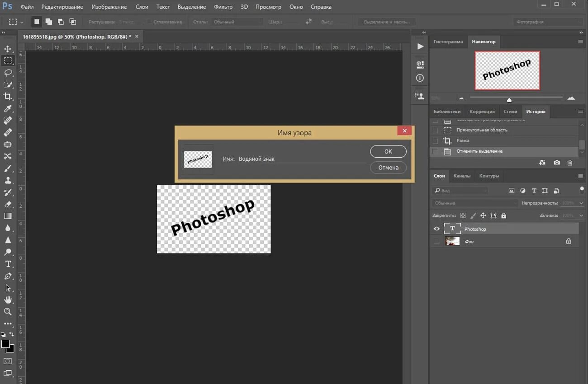Select the Rectangular Marquee tool
This screenshot has width=588, height=384.
(x=8, y=61)
